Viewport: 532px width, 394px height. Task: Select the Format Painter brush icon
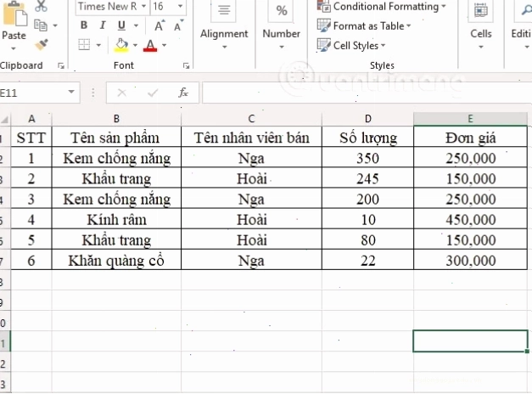(x=42, y=44)
